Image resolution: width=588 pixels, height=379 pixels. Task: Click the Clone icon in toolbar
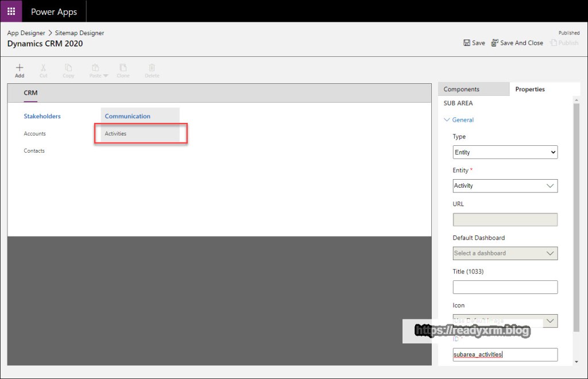click(x=123, y=67)
